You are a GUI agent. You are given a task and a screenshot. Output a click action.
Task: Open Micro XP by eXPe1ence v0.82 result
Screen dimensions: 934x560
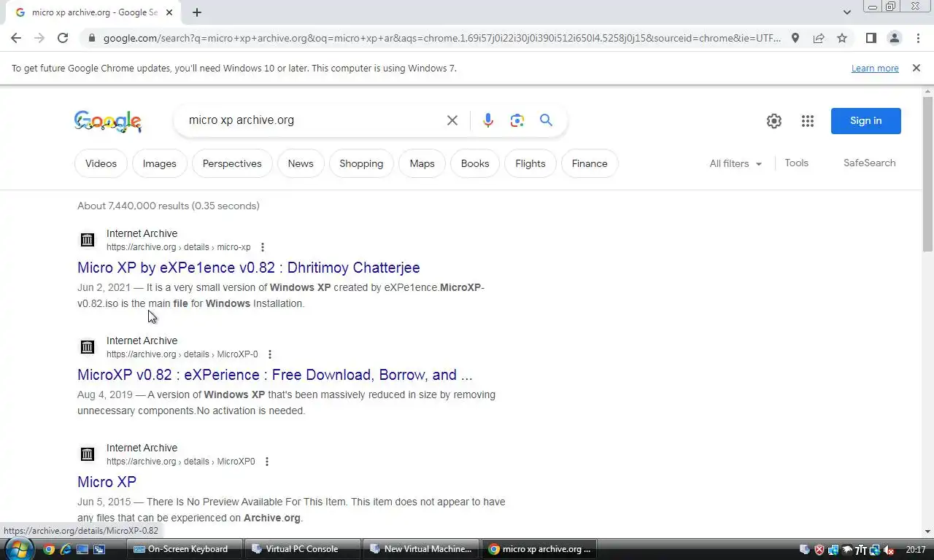(x=249, y=268)
